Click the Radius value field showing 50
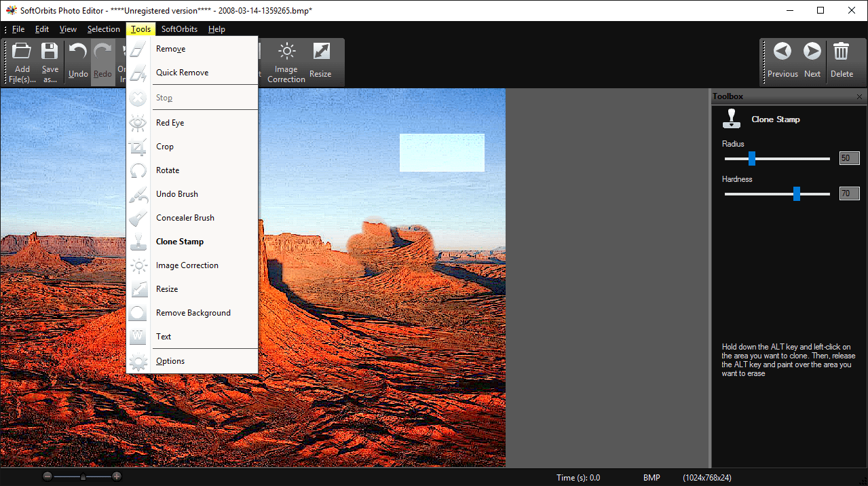The height and width of the screenshot is (486, 868). [x=848, y=157]
